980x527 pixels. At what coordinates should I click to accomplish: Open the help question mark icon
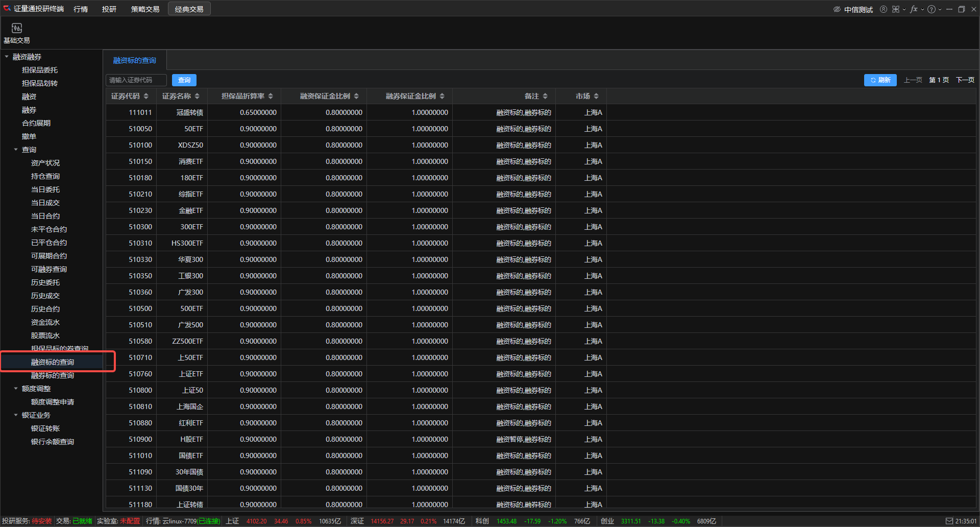(932, 9)
